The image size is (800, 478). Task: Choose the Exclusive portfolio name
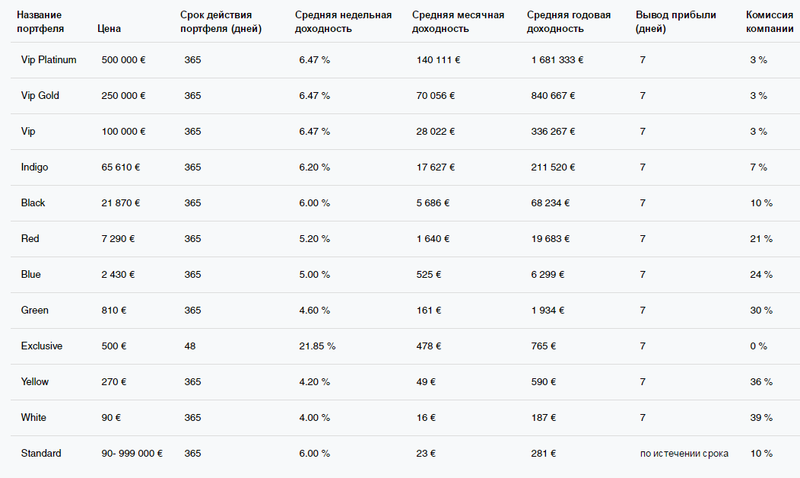42,346
